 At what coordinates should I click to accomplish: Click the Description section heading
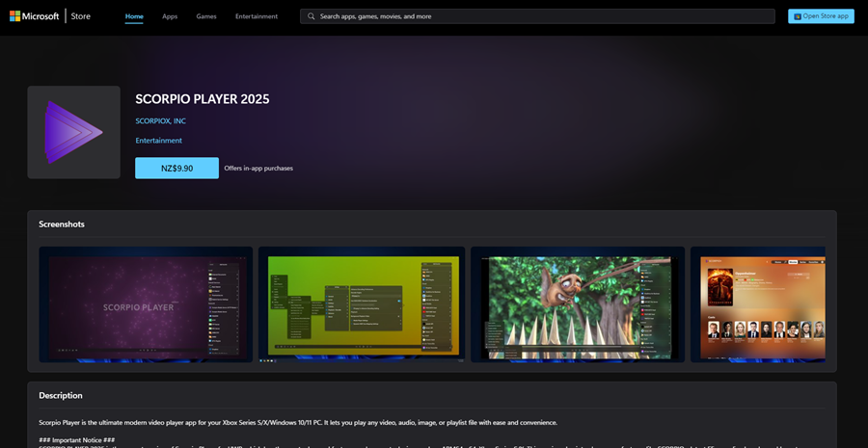tap(61, 395)
